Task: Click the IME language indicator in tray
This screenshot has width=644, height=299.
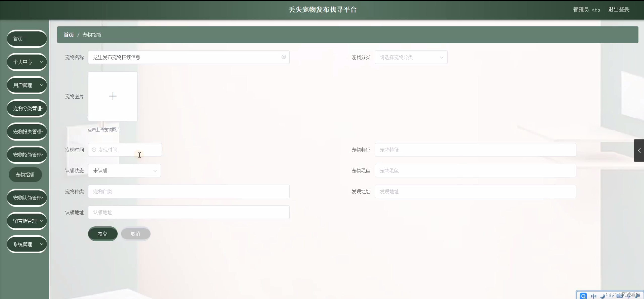Action: (x=593, y=296)
